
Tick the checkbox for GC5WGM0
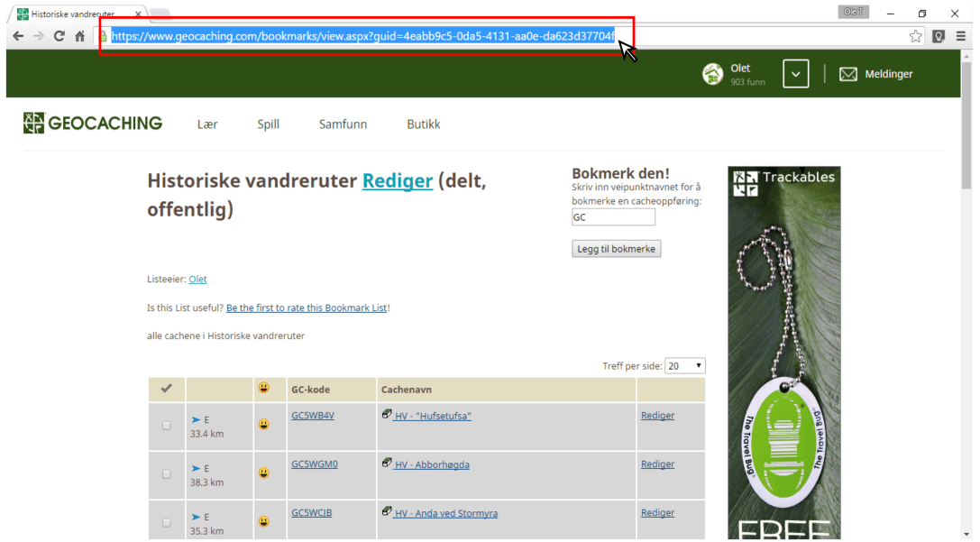click(x=166, y=473)
